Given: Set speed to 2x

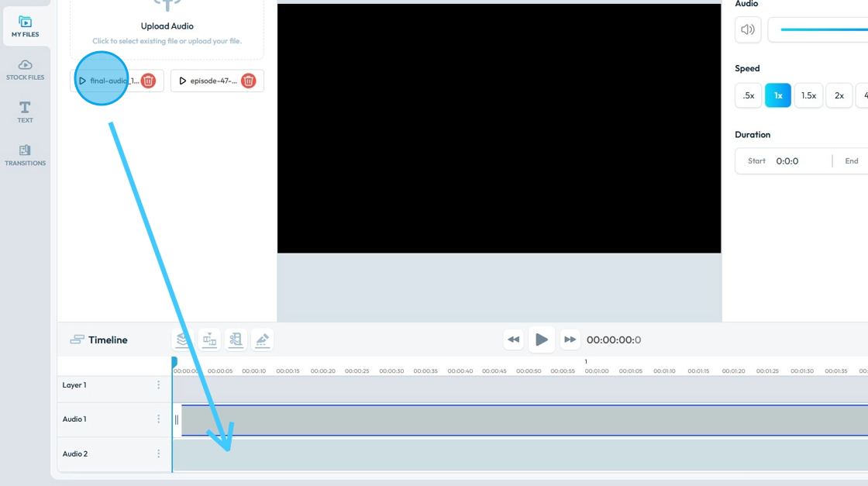Looking at the screenshot, I should (x=839, y=96).
